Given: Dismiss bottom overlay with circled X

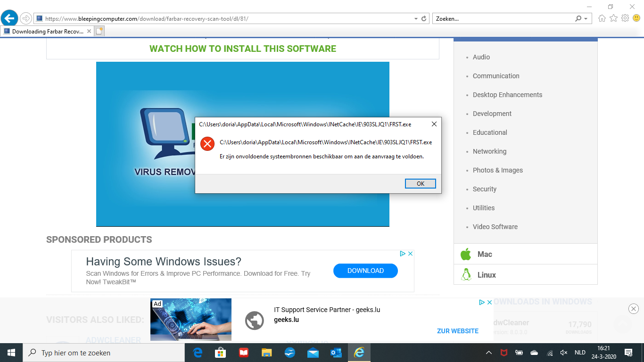Looking at the screenshot, I should (x=634, y=309).
